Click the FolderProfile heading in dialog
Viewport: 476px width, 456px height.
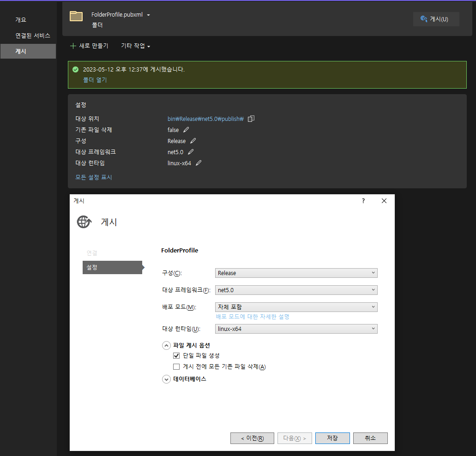(x=180, y=250)
